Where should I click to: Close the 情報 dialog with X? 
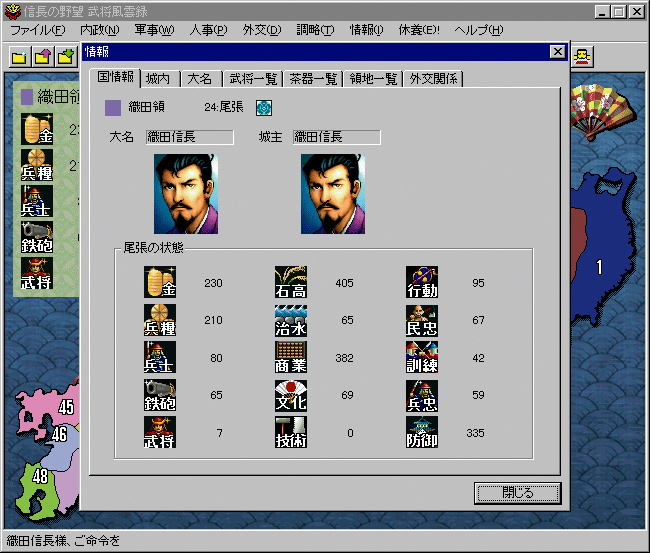click(x=558, y=52)
